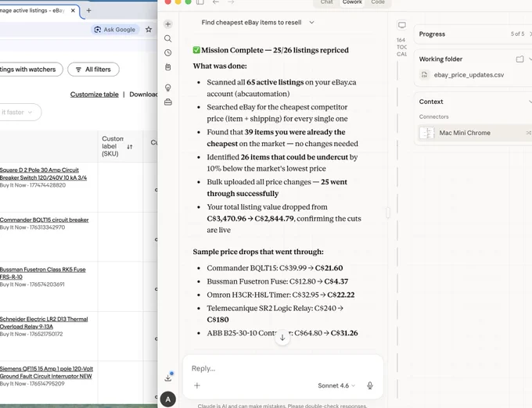Toggle the sidebar panel icon in Claude title bar
The image size is (532, 408).
click(200, 2)
